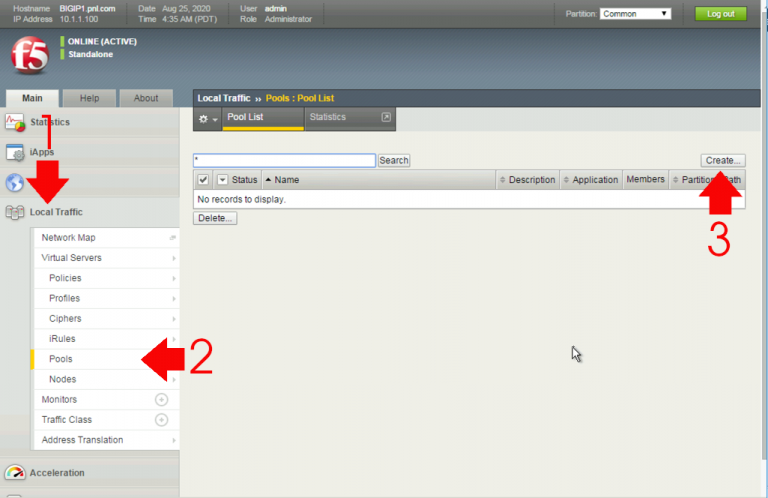Switch to the Help tab
768x498 pixels.
90,98
